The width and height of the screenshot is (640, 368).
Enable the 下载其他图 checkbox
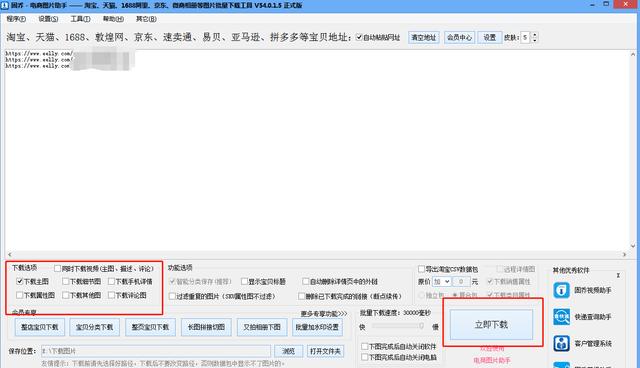point(65,295)
